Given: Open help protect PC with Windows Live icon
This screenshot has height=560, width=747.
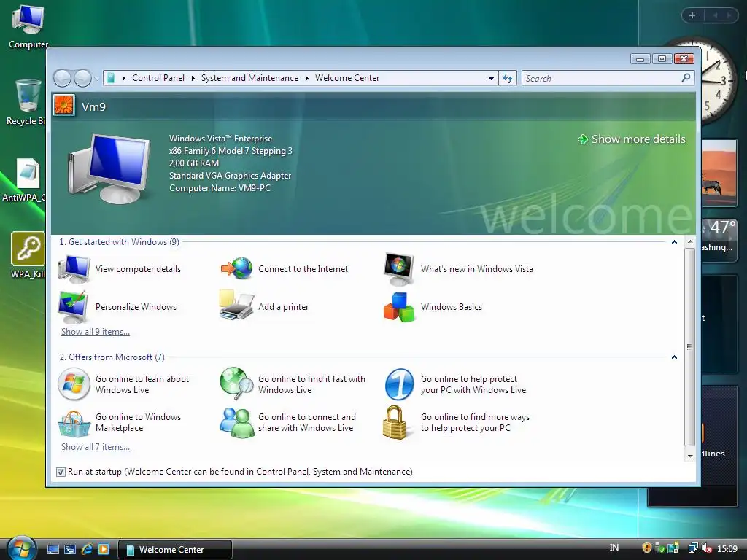Looking at the screenshot, I should point(399,384).
